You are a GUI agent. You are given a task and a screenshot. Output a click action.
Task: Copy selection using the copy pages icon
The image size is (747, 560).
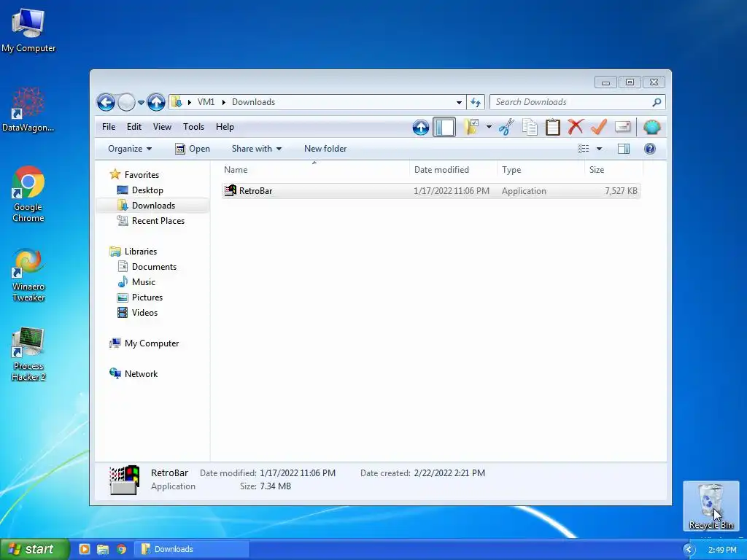[530, 127]
